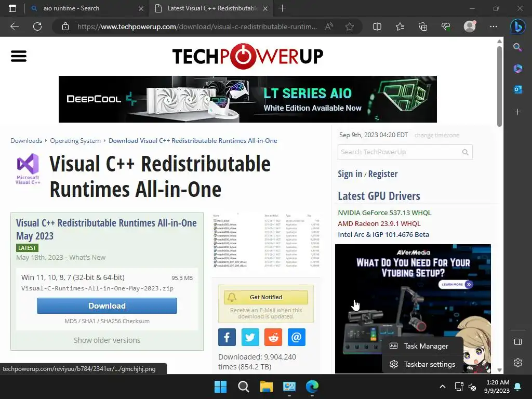Enable Read aloud in address bar

pyautogui.click(x=329, y=26)
